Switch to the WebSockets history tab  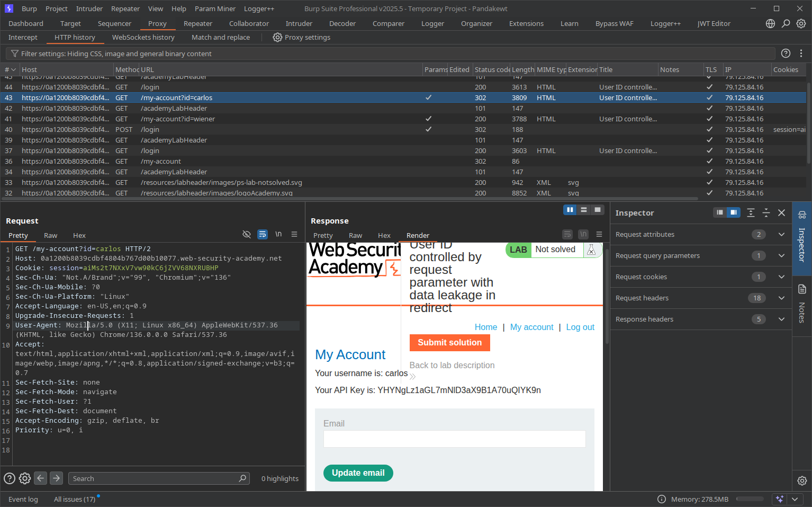143,37
